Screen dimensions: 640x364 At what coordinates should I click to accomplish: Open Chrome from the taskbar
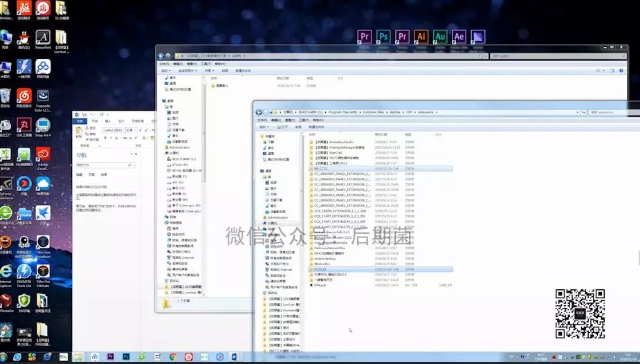click(x=173, y=356)
